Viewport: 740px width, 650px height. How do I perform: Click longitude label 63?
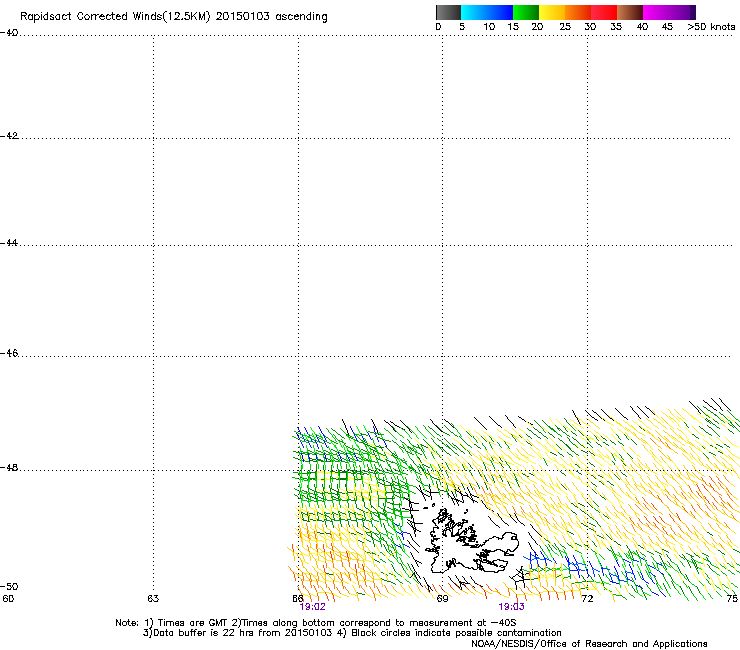point(153,599)
